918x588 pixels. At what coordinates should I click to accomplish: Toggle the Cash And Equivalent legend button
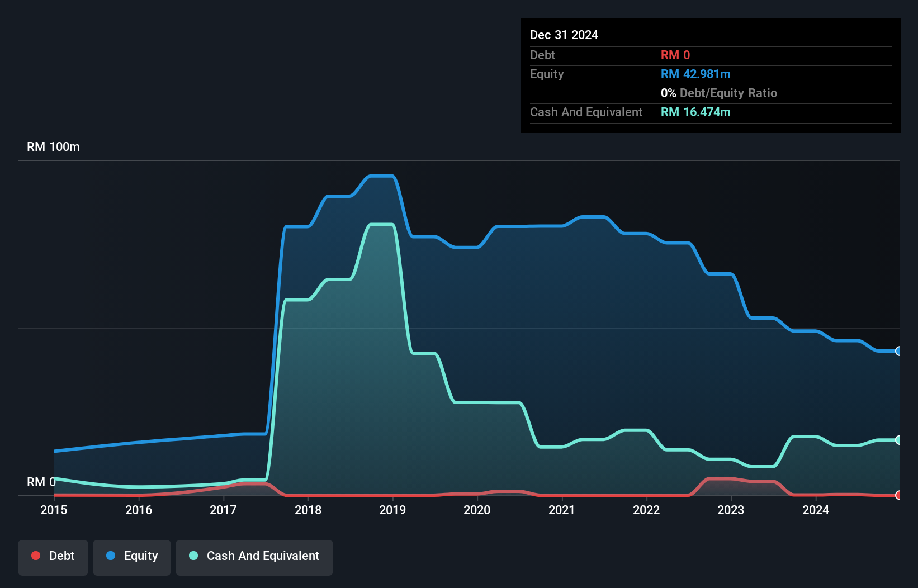click(x=254, y=557)
